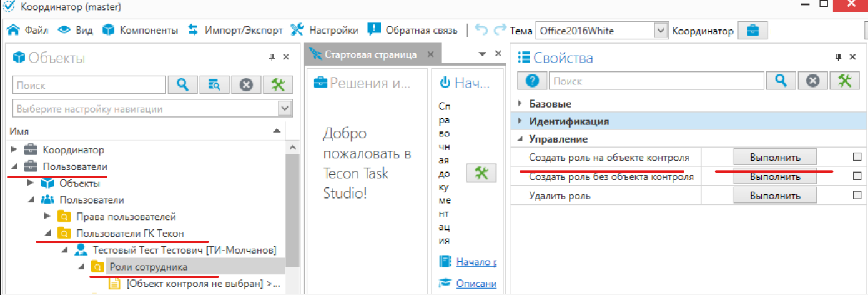This screenshot has width=868, height=295.
Task: Toggle checkbox for Создать роль на объекте контроля
Action: pyautogui.click(x=857, y=157)
